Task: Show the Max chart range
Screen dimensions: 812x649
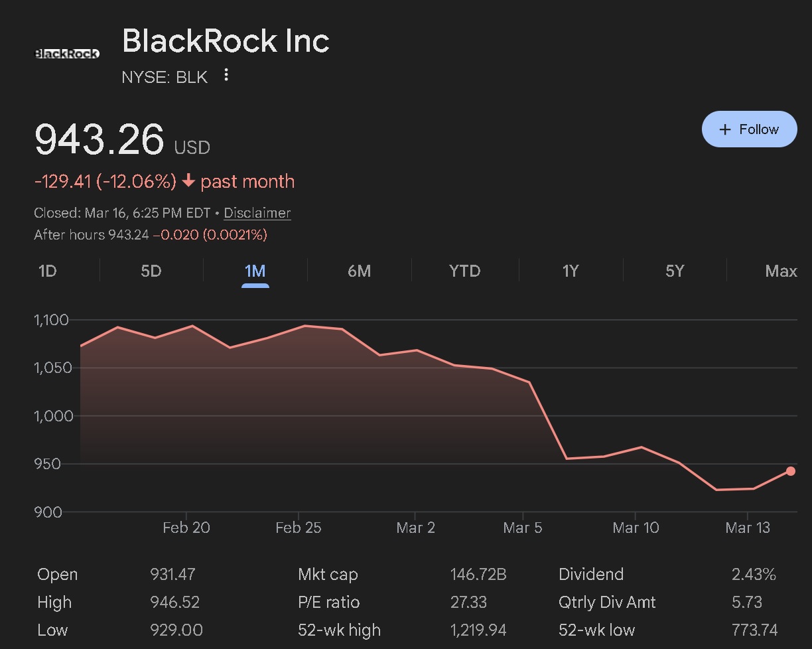Action: coord(781,271)
